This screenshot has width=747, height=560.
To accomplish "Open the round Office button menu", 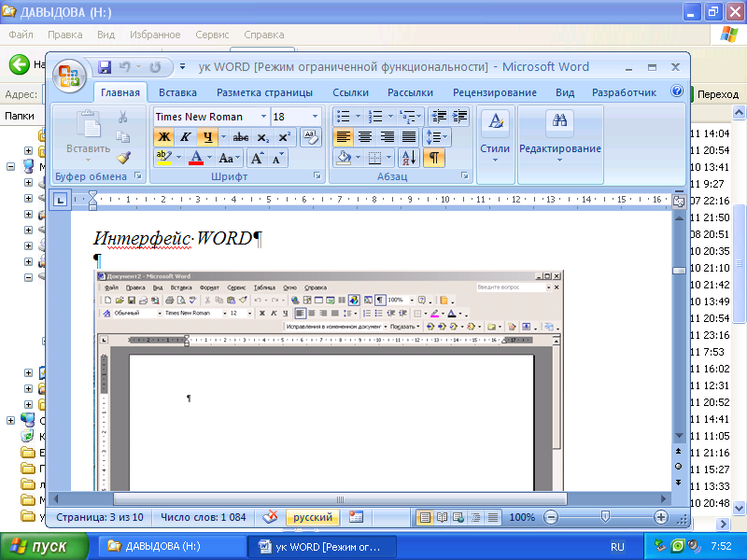I will 69,76.
